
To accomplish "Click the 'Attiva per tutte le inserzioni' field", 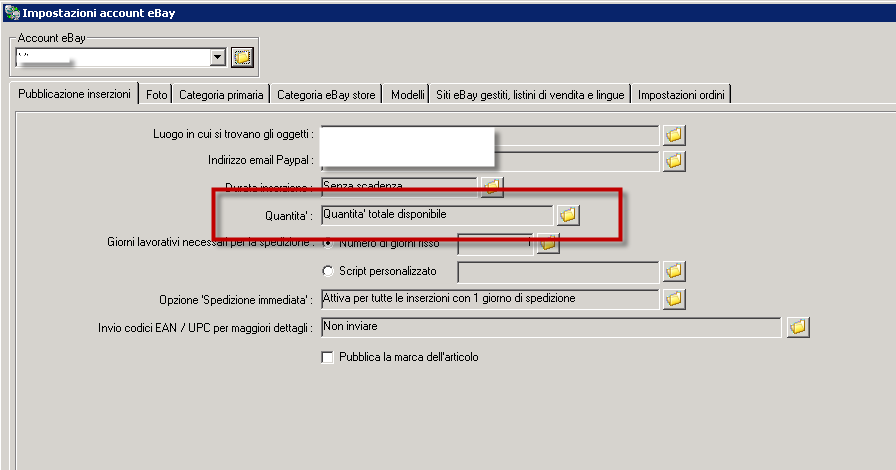I will pos(490,299).
